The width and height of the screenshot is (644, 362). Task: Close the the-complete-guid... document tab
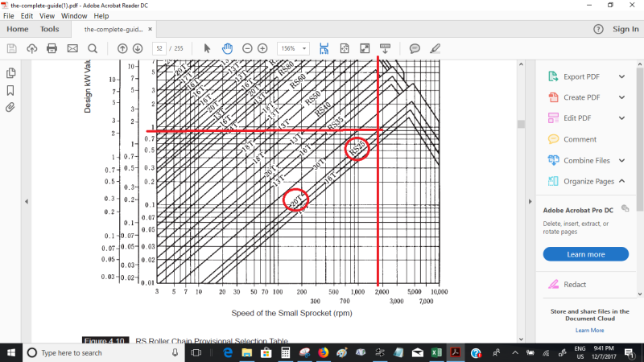[x=150, y=29]
